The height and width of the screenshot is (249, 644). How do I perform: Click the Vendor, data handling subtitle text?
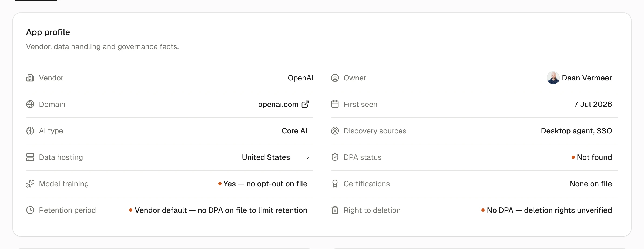tap(102, 47)
